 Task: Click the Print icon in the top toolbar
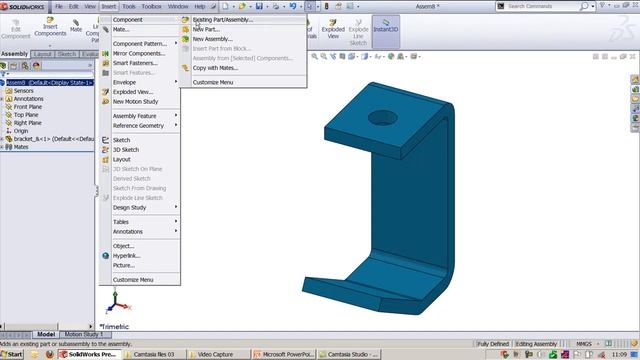coord(276,6)
